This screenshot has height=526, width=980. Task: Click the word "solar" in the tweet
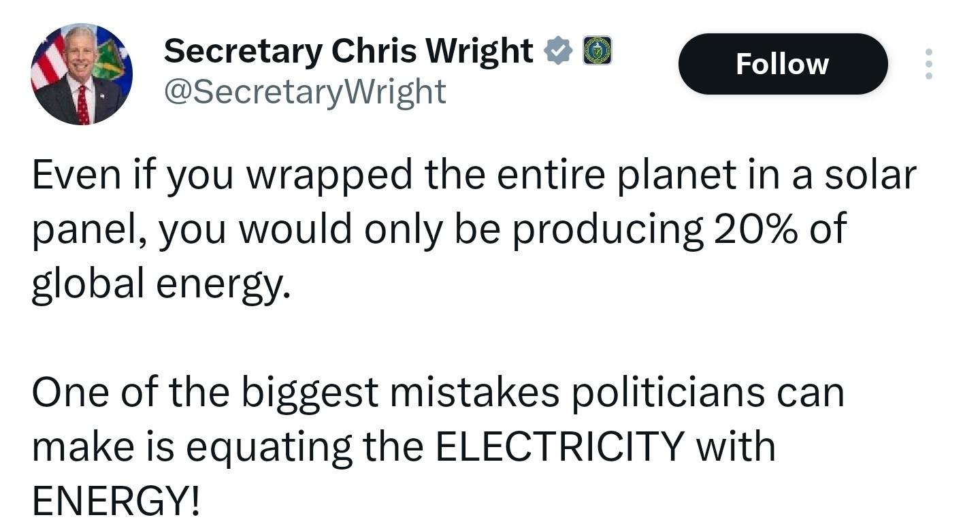pyautogui.click(x=870, y=175)
